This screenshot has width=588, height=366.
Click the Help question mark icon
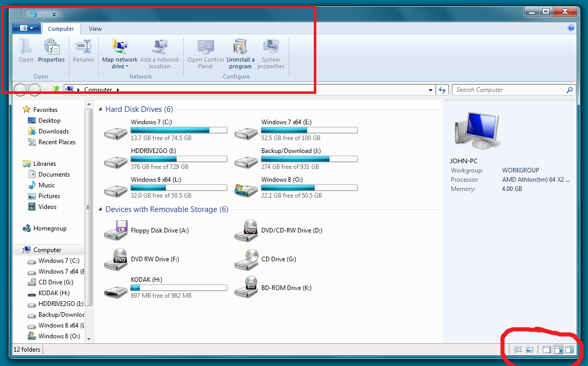pyautogui.click(x=571, y=28)
